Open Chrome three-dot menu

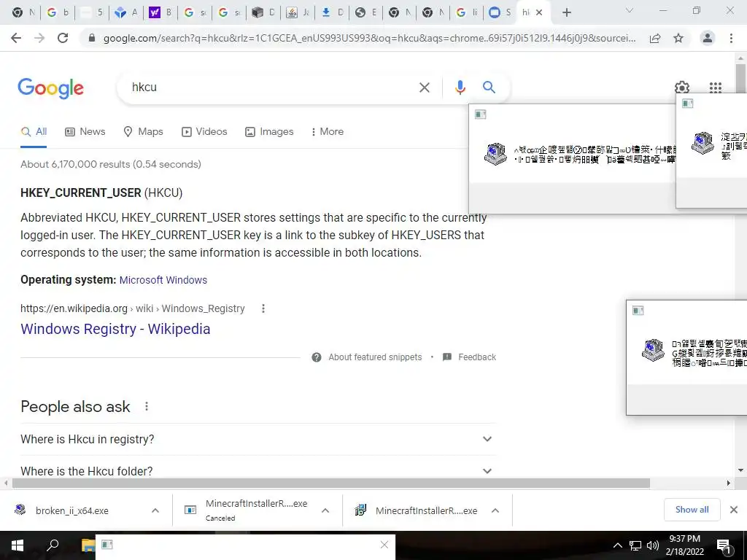[x=731, y=38]
